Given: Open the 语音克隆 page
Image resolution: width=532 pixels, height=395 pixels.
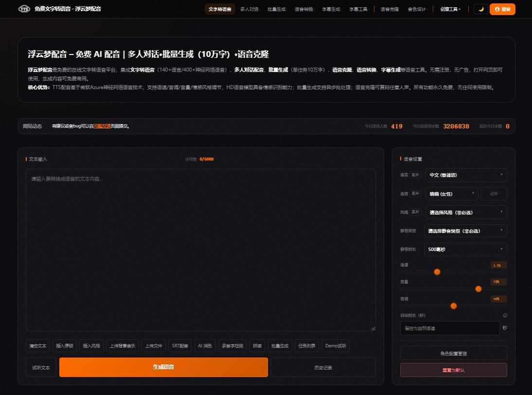Looking at the screenshot, I should (x=390, y=9).
